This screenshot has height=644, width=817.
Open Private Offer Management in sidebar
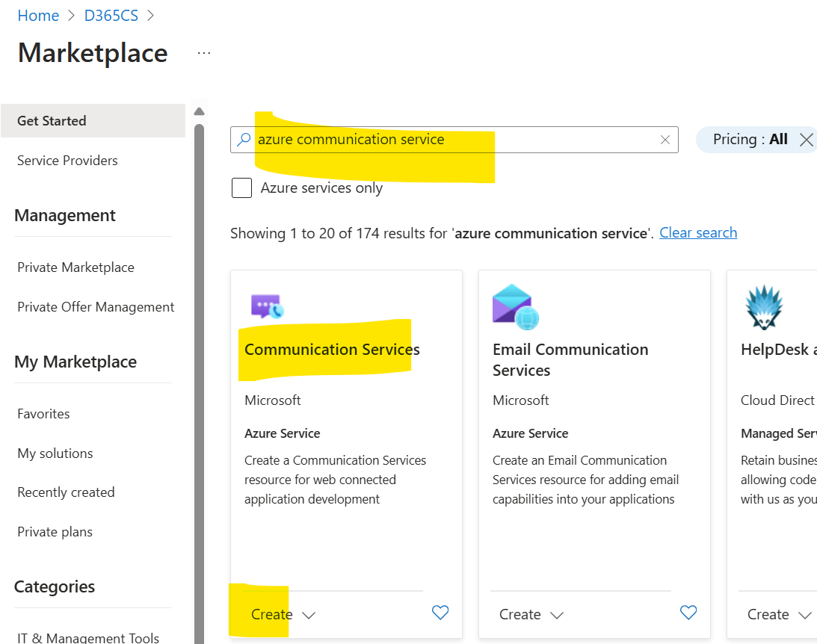pos(96,307)
